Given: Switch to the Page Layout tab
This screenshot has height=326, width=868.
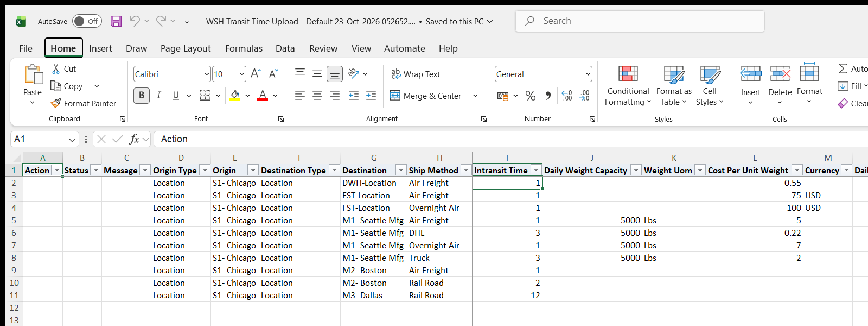Looking at the screenshot, I should click(186, 48).
